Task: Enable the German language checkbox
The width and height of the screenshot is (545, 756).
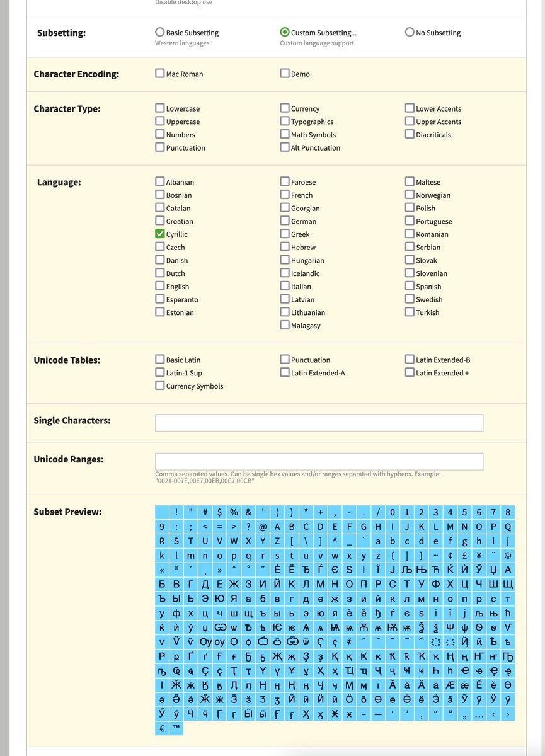Action: click(285, 220)
